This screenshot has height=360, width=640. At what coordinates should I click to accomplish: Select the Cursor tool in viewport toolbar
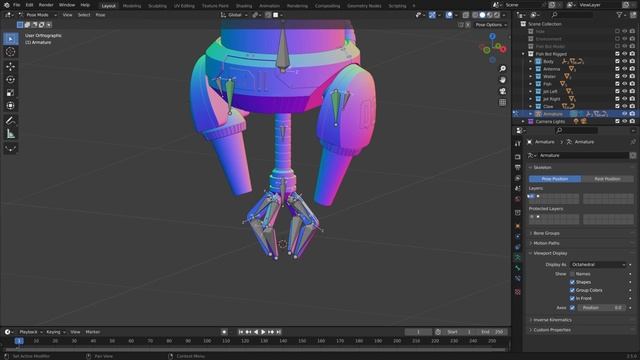pyautogui.click(x=11, y=52)
